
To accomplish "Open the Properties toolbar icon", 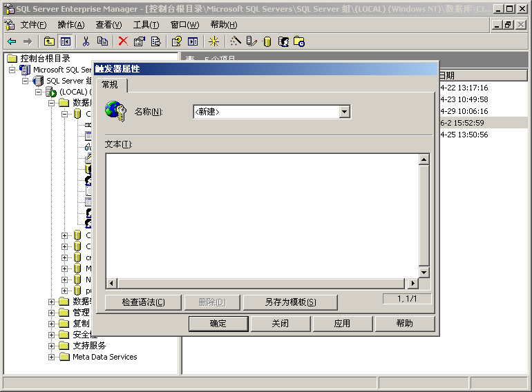I will (140, 41).
